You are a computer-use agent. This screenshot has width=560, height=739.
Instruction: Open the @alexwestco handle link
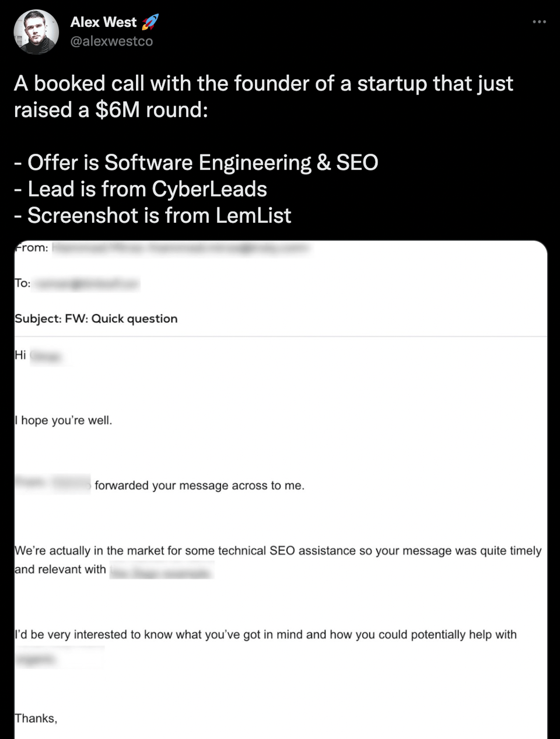(x=111, y=41)
